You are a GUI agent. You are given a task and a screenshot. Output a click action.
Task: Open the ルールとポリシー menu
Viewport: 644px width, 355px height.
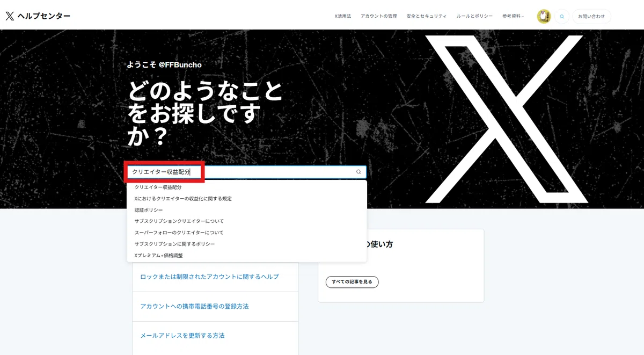click(x=474, y=16)
